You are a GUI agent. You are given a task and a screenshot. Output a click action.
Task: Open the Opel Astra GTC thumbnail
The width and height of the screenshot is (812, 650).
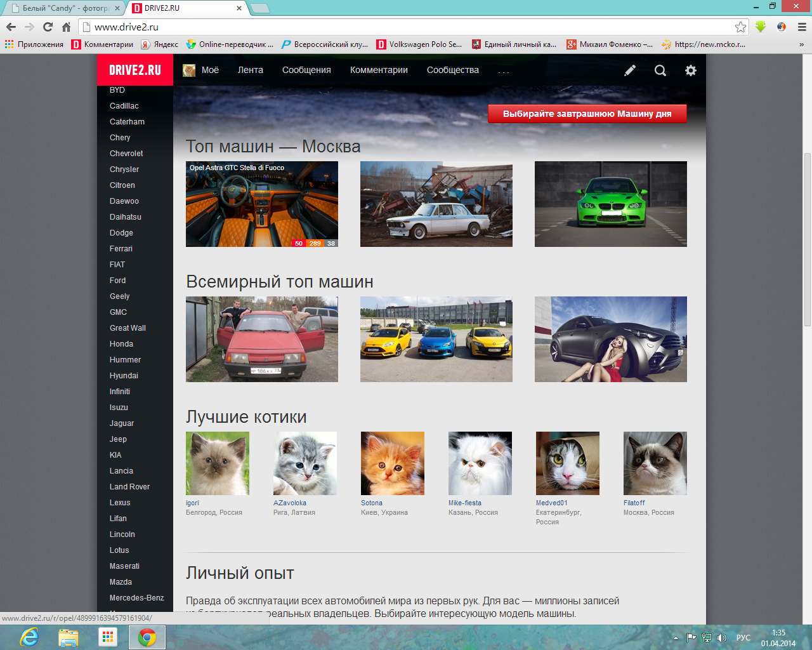tap(261, 204)
